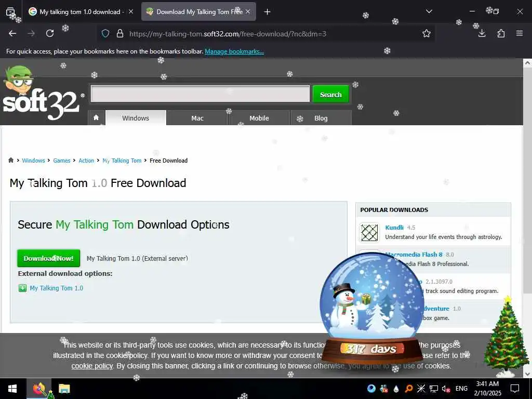Click the water drop tray icon

[x=396, y=389]
